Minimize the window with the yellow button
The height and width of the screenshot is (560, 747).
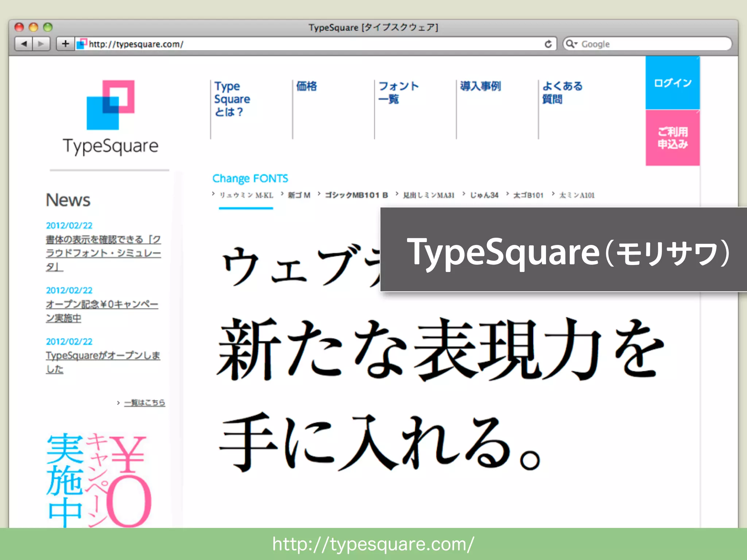pyautogui.click(x=34, y=27)
